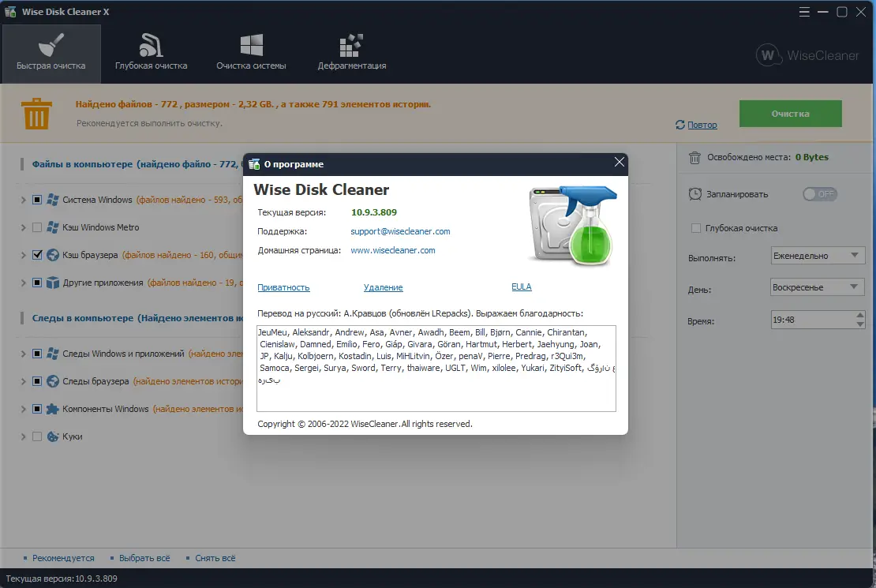Open support@wisecleaner.com link
Image resolution: width=876 pixels, height=588 pixels.
400,231
